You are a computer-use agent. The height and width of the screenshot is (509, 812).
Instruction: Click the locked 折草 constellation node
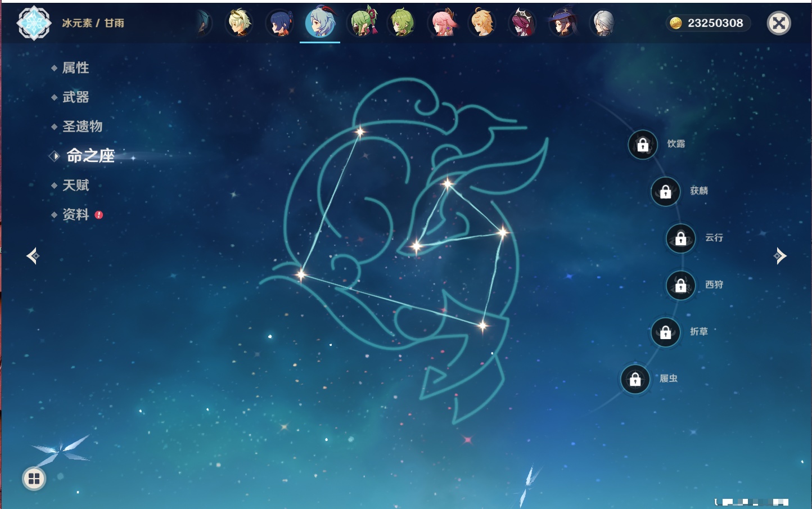pos(666,332)
